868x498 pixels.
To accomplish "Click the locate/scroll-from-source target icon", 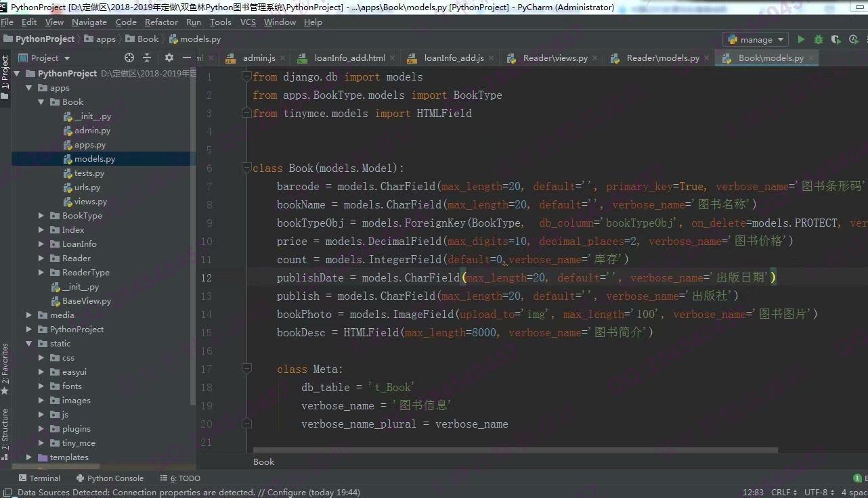I will click(x=129, y=58).
